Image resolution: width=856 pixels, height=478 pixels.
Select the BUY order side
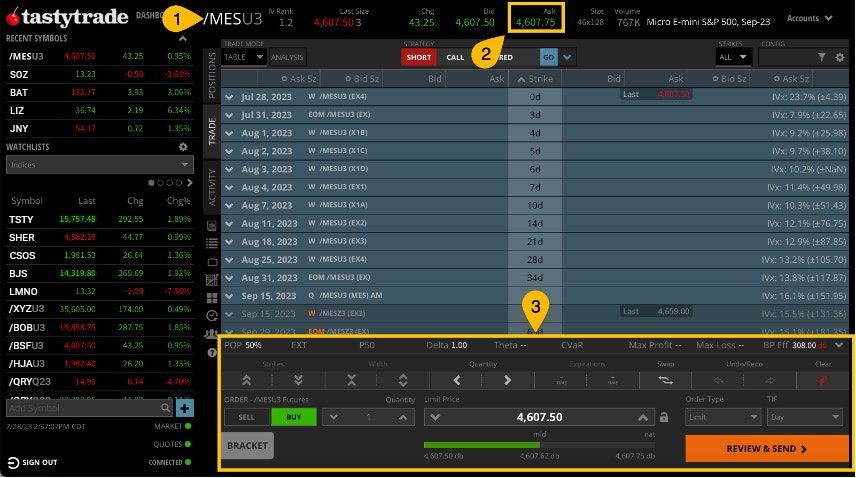pyautogui.click(x=294, y=417)
